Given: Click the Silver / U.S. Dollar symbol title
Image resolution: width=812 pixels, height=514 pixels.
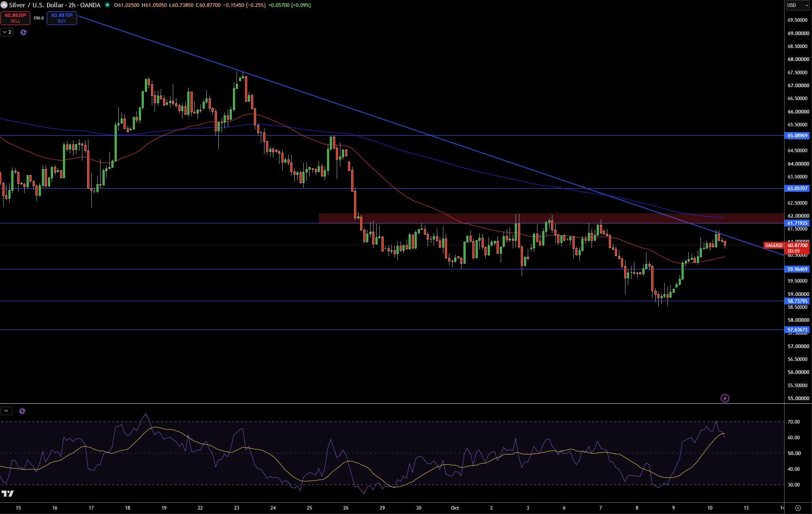Looking at the screenshot, I should click(55, 5).
